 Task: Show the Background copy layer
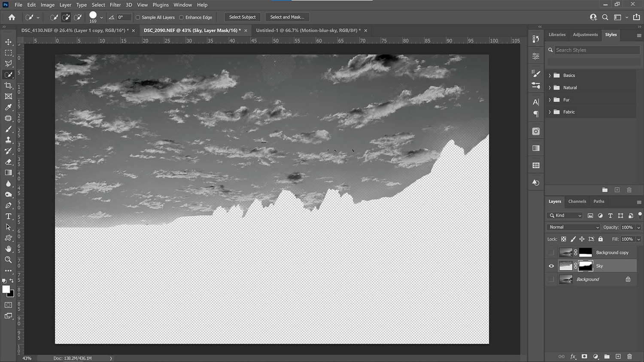pos(551,253)
